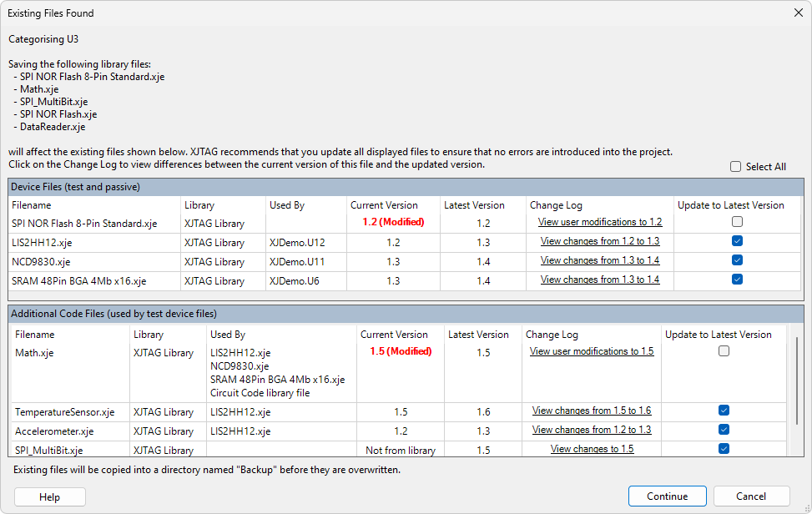Image resolution: width=812 pixels, height=514 pixels.
Task: Uncheck update box for LIS2HH12.xje
Action: point(736,241)
